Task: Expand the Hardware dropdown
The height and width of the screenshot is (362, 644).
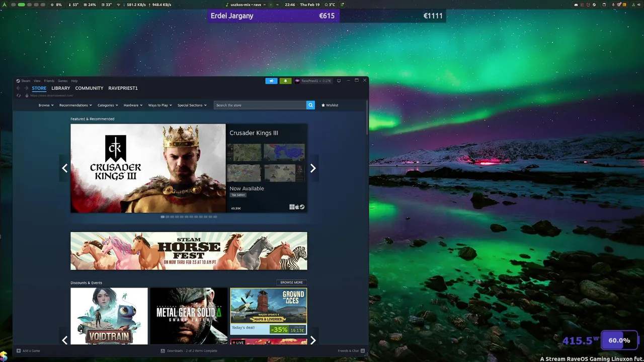Action: click(x=133, y=105)
